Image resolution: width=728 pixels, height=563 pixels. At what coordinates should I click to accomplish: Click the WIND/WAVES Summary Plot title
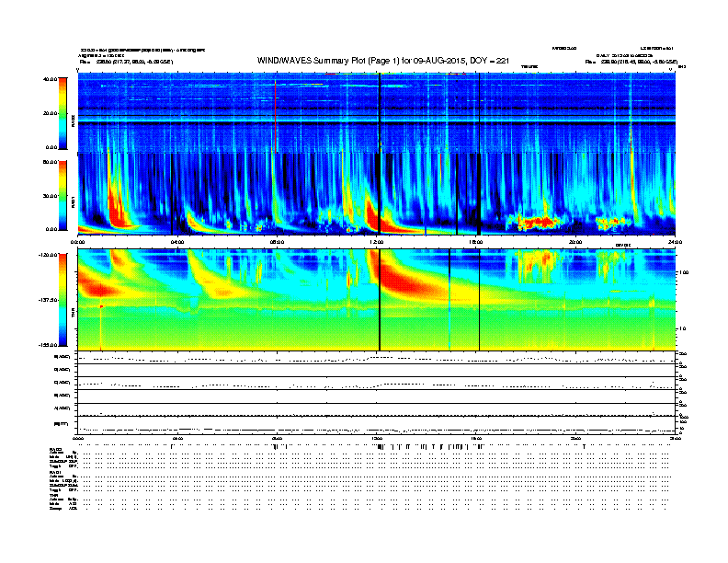pos(383,61)
